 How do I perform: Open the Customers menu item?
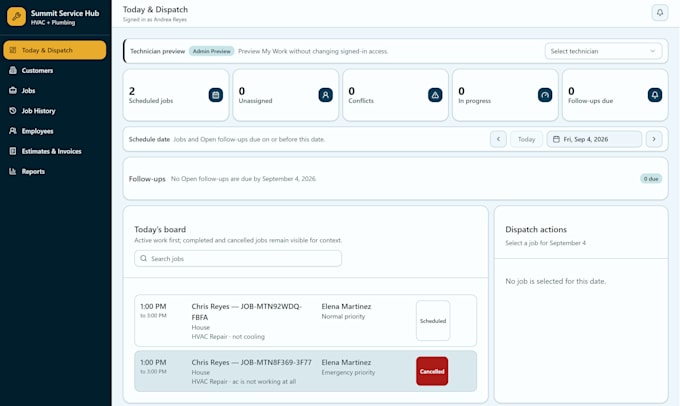click(55, 70)
